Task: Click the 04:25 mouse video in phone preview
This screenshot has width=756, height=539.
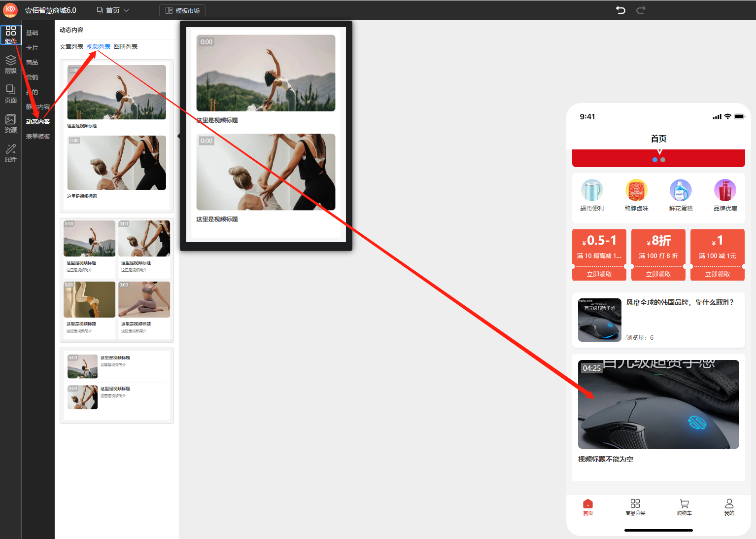Action: click(x=658, y=404)
